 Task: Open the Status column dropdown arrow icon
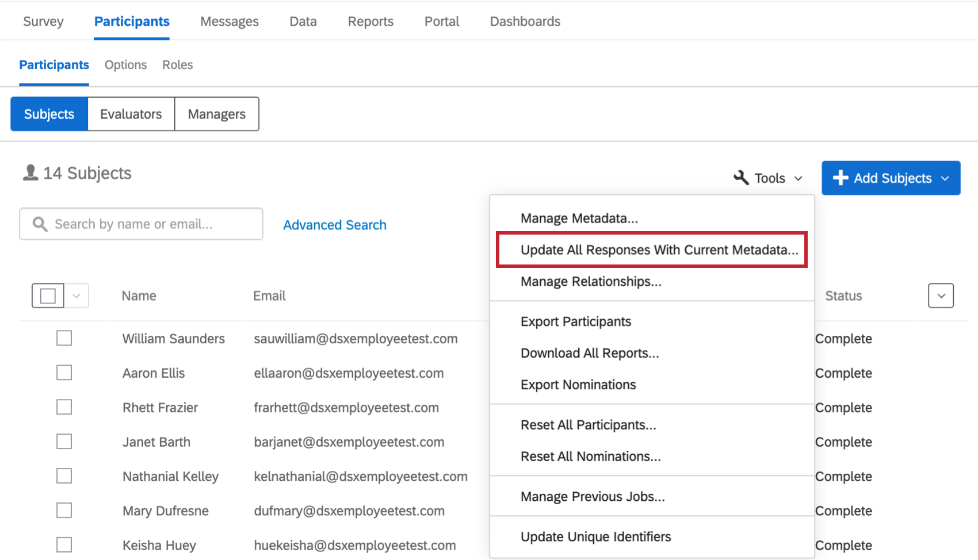941,296
